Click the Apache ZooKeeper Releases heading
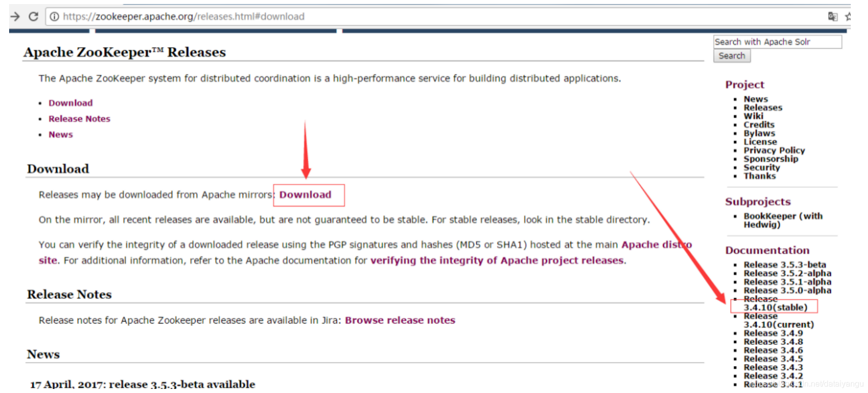Image resolution: width=868 pixels, height=393 pixels. pos(125,53)
